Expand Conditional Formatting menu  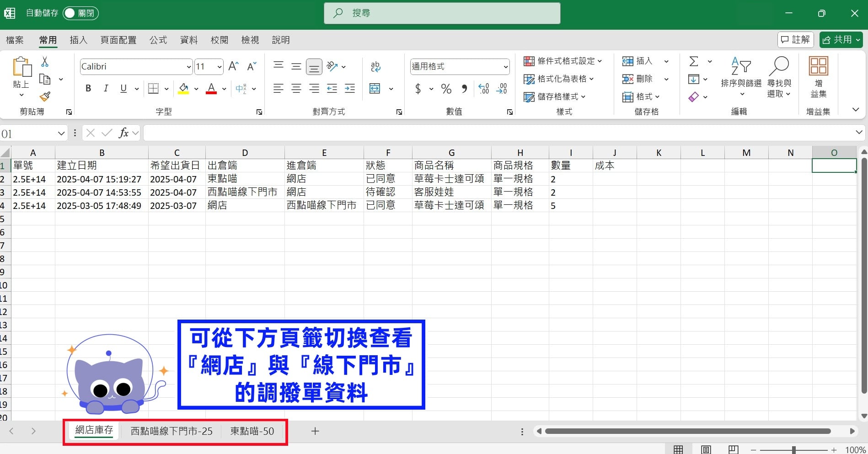(563, 61)
